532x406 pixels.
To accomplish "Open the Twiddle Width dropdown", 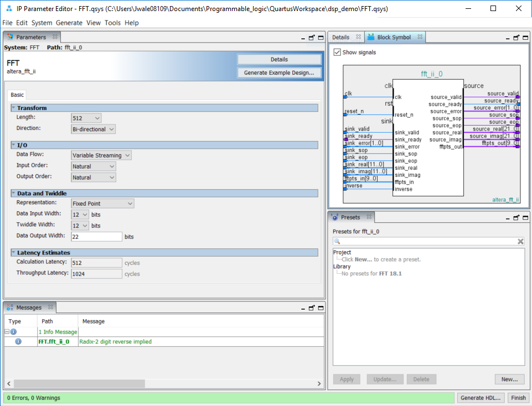I will pyautogui.click(x=80, y=225).
